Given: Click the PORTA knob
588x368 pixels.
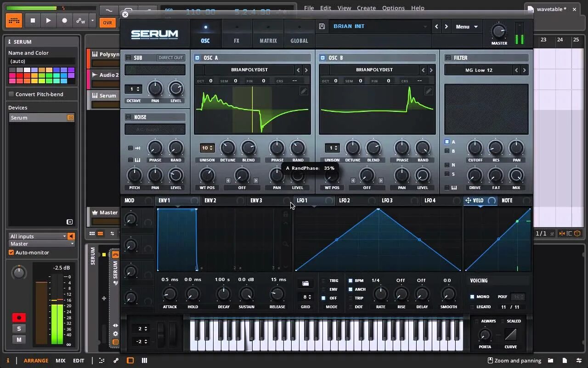Looking at the screenshot, I should [485, 335].
